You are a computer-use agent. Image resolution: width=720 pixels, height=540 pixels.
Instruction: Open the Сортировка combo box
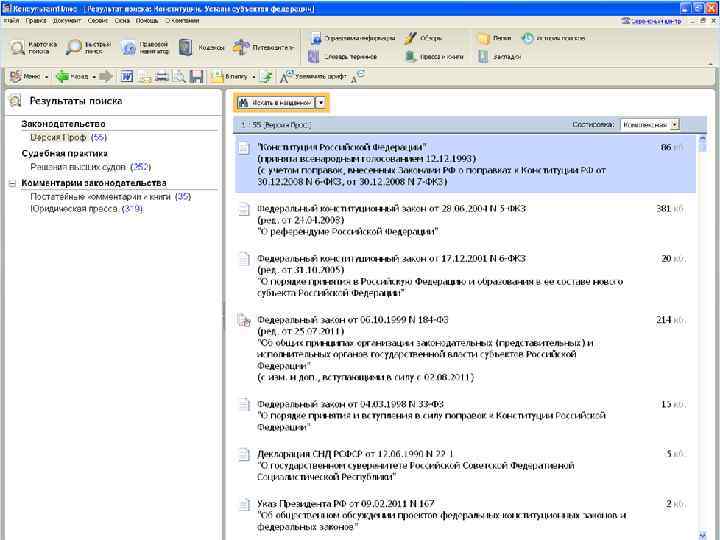(x=650, y=124)
